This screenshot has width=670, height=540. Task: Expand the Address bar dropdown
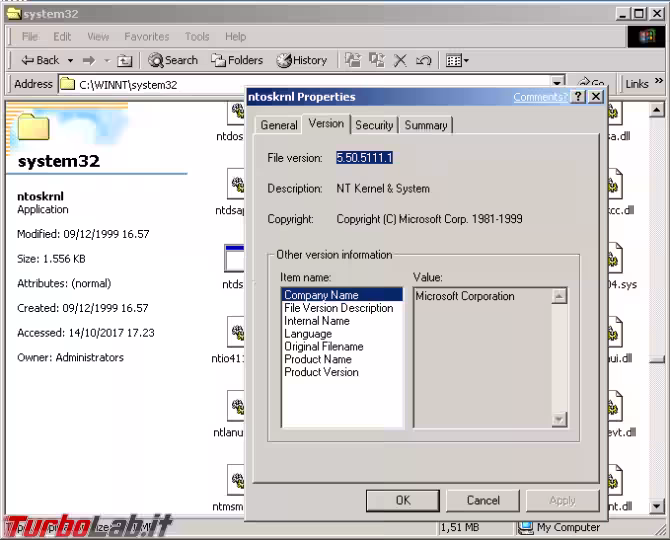pos(558,84)
